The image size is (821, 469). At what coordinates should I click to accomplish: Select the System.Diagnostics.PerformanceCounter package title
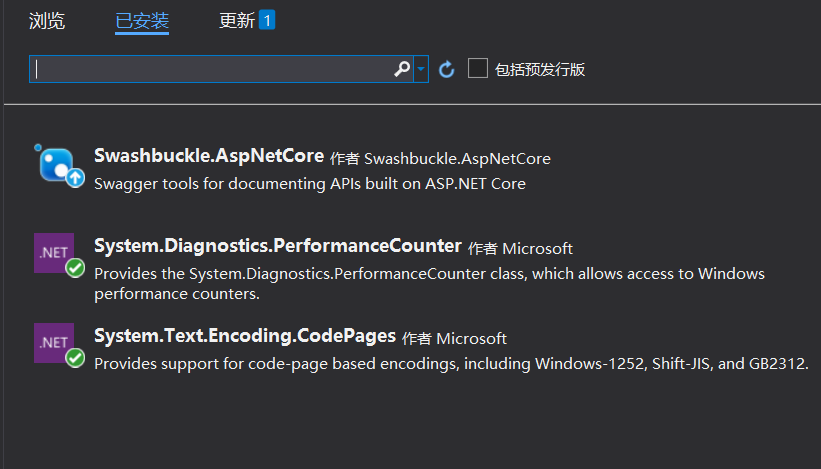tap(278, 246)
